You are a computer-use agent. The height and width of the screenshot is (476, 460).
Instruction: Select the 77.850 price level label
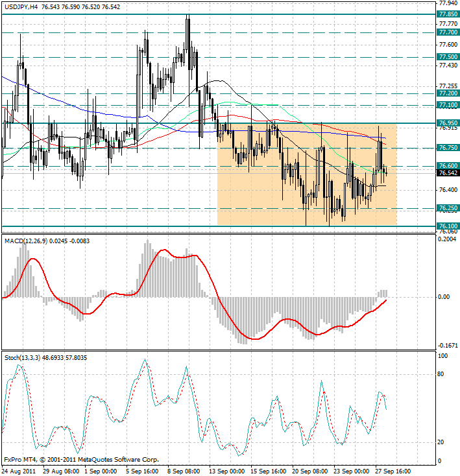[x=448, y=14]
